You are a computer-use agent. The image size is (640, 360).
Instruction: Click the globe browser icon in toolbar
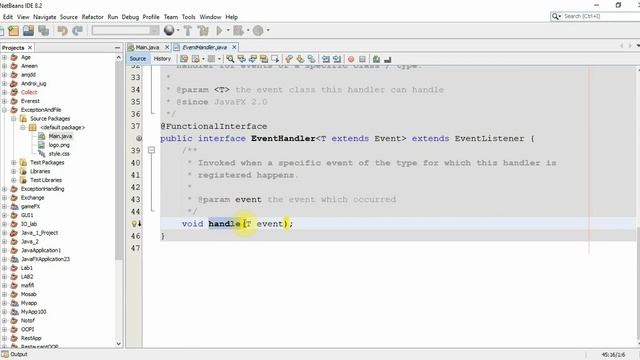pos(169,31)
